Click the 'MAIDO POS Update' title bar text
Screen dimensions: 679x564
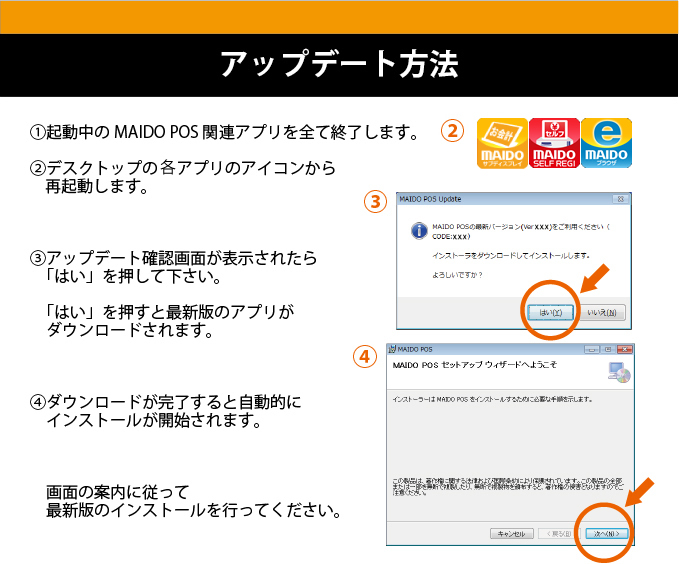pos(430,199)
